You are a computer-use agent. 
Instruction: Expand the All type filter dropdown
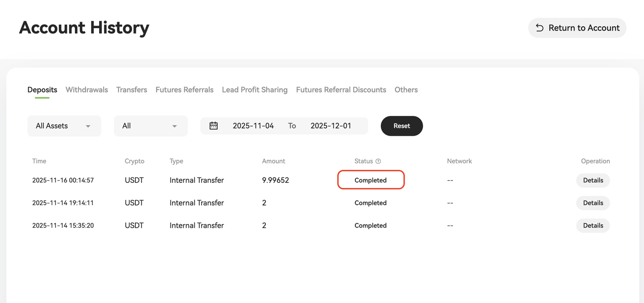(150, 126)
